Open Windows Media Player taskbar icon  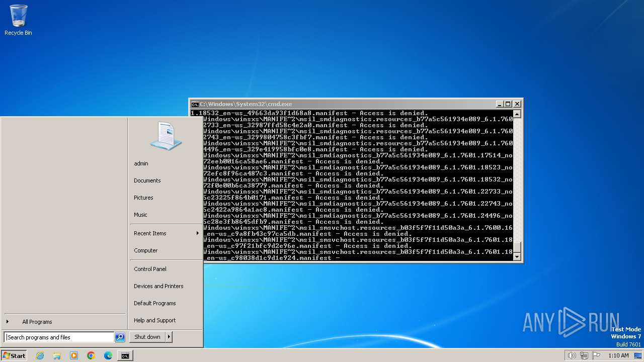[74, 355]
